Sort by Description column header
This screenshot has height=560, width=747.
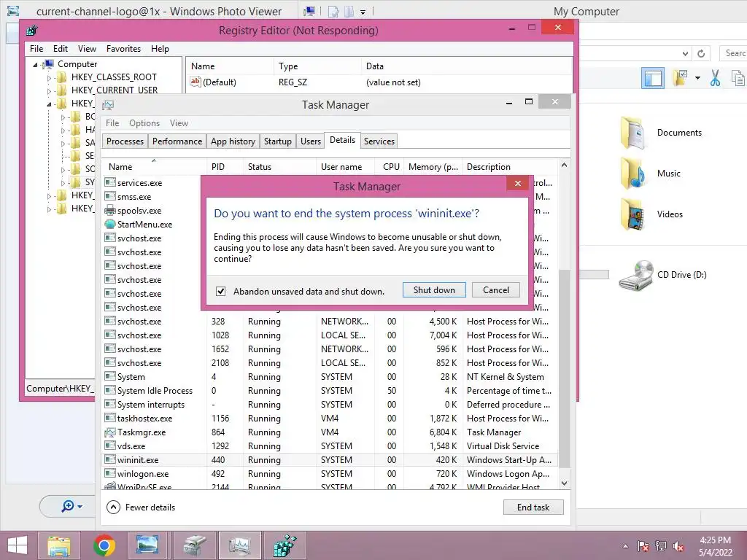tap(509, 167)
